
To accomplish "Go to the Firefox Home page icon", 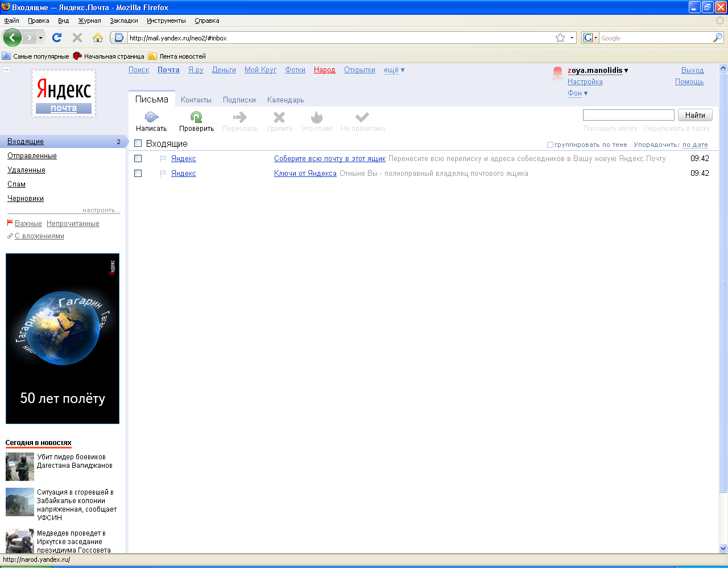I will pyautogui.click(x=98, y=38).
